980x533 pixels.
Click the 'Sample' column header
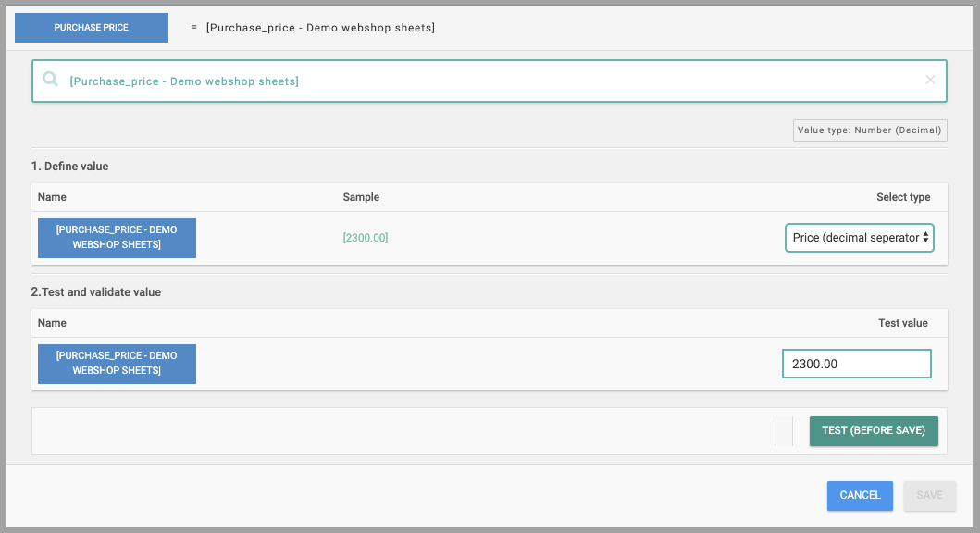[361, 197]
